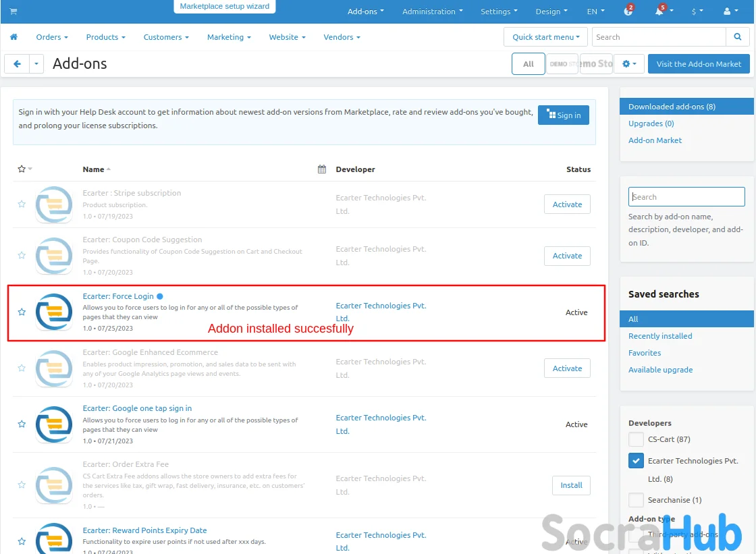
Task: Click the shopping cart icon in top bar
Action: point(13,11)
